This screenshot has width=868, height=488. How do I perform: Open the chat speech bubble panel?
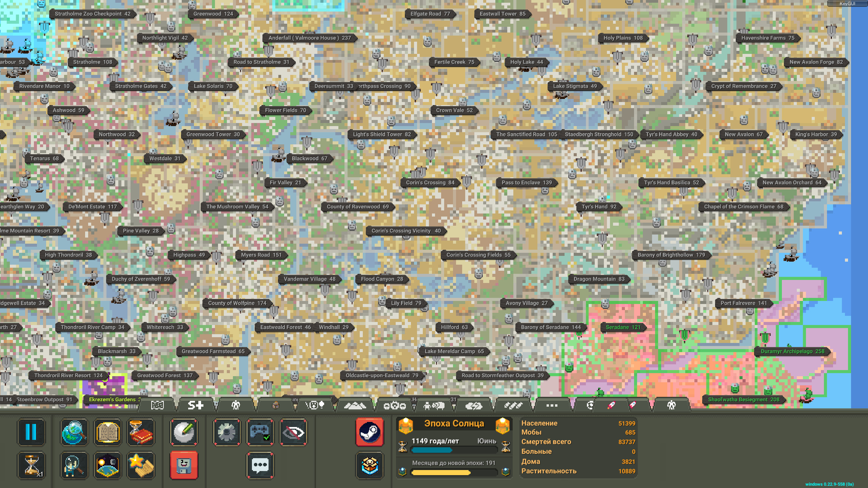click(260, 465)
